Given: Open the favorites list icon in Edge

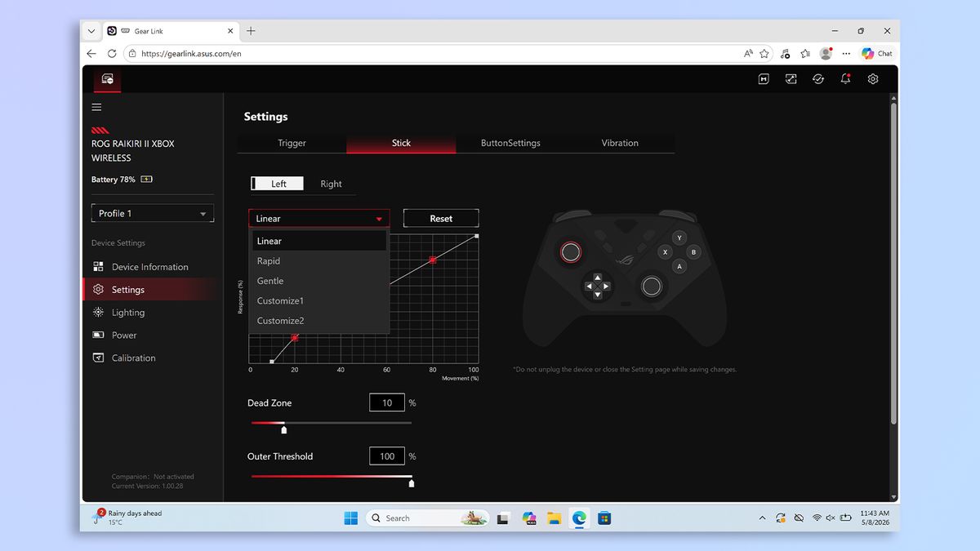Looking at the screenshot, I should coord(805,54).
